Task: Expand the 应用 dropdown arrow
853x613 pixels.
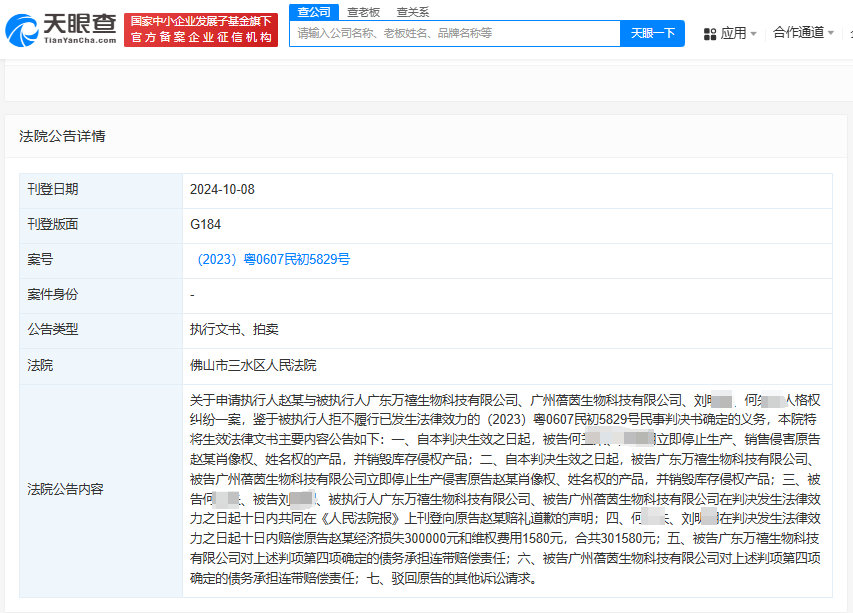Action: 753,34
